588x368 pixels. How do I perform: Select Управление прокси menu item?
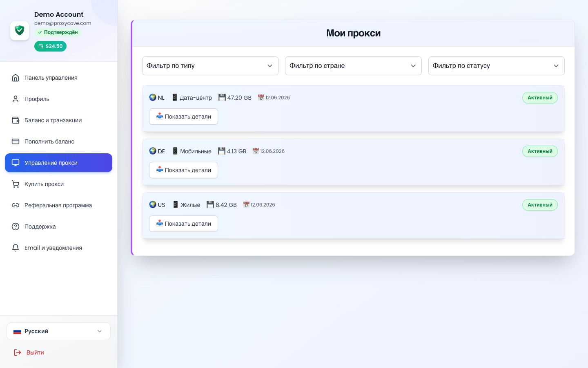point(58,163)
